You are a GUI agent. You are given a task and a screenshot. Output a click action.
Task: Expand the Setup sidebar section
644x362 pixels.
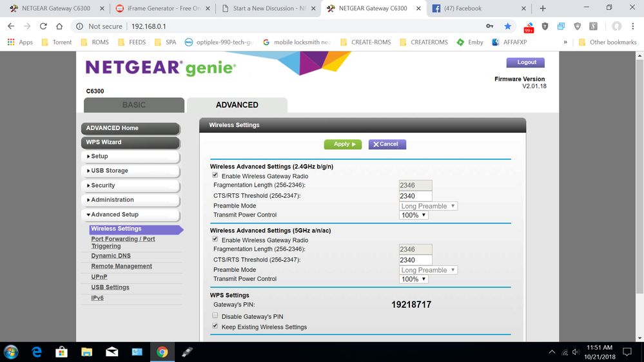131,157
